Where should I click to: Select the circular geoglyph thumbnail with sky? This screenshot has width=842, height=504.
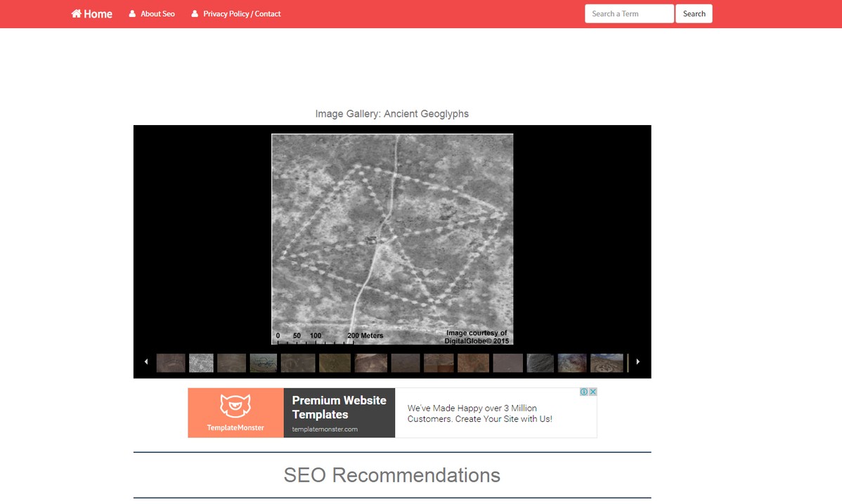pos(607,363)
